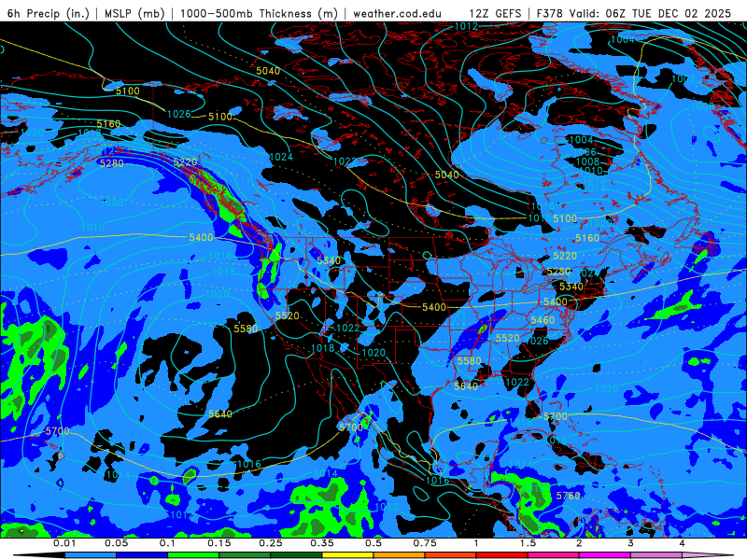Click the light blue 0.01–0.05 legend swatch
Image resolution: width=747 pixels, height=560 pixels.
(x=90, y=555)
